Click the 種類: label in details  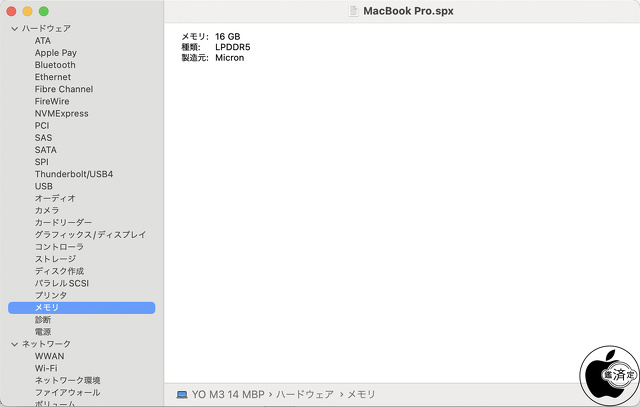point(191,47)
